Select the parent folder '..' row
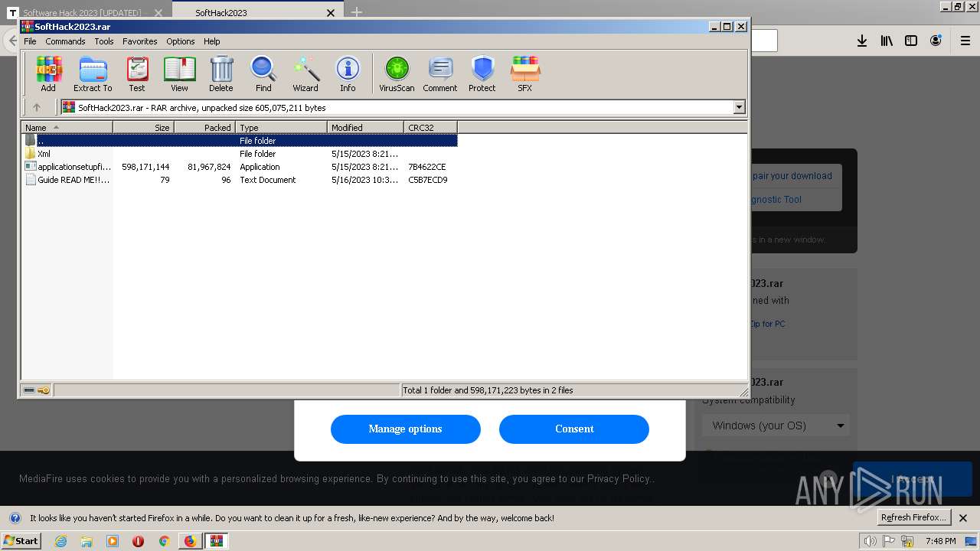Viewport: 980px width, 551px height. 240,141
